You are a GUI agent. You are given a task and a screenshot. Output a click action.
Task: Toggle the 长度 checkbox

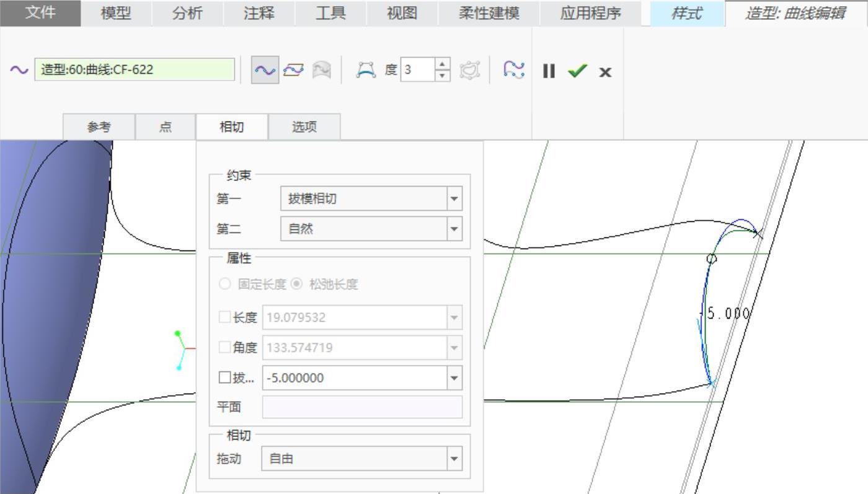pos(224,317)
